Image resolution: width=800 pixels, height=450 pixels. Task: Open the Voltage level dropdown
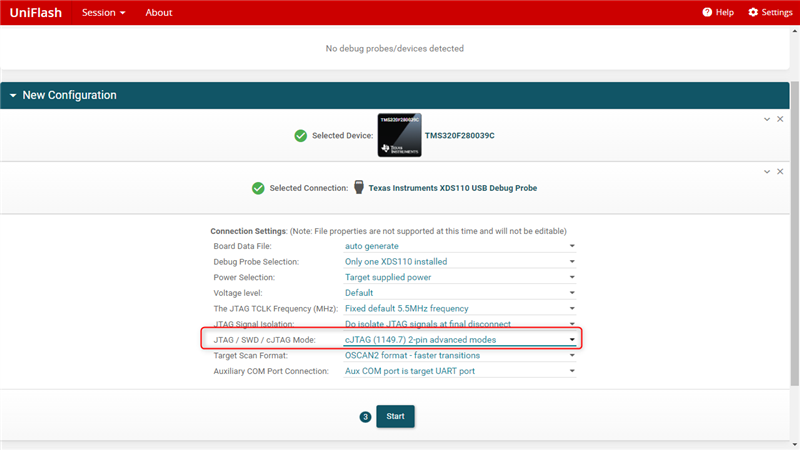click(460, 293)
